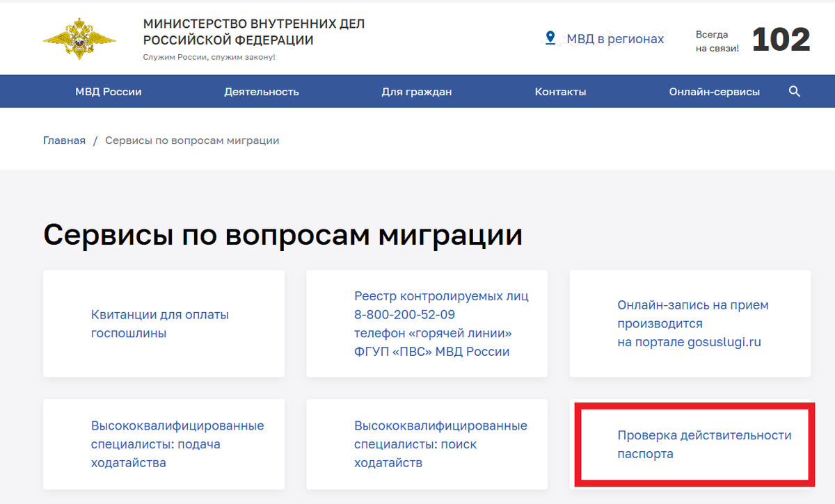Open the Контакты menu
835x504 pixels.
pos(560,91)
